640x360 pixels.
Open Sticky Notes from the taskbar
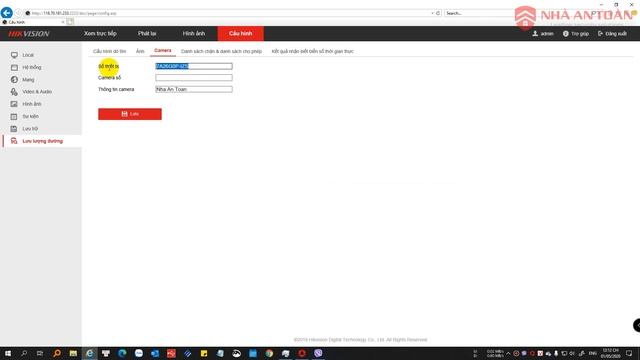204,353
